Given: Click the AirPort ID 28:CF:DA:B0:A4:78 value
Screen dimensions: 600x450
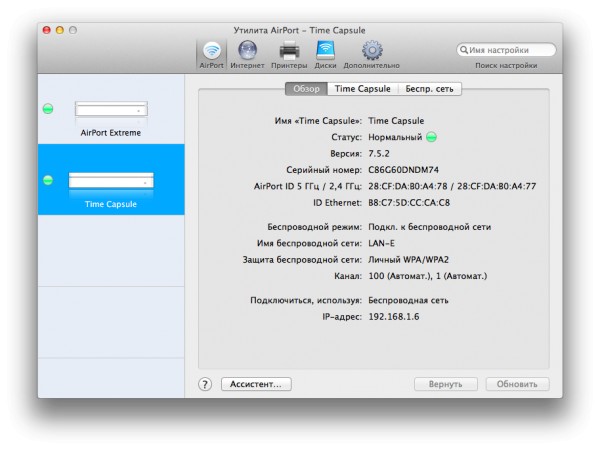Looking at the screenshot, I should pyautogui.click(x=408, y=186).
